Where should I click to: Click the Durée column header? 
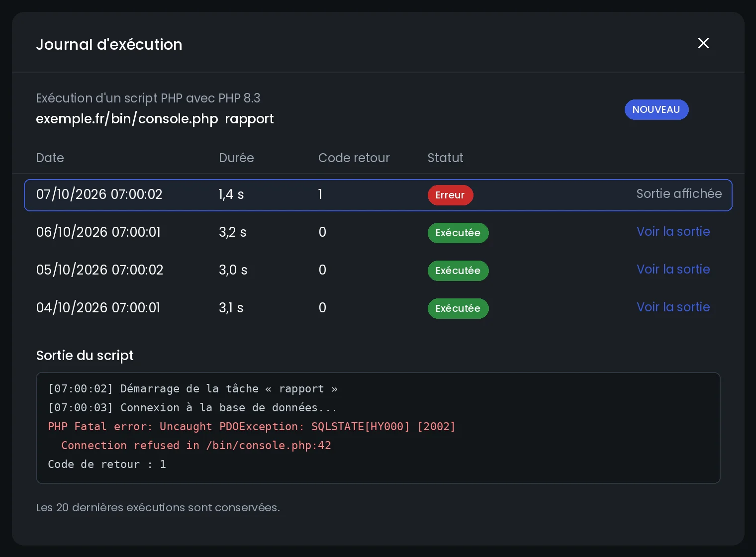[236, 158]
